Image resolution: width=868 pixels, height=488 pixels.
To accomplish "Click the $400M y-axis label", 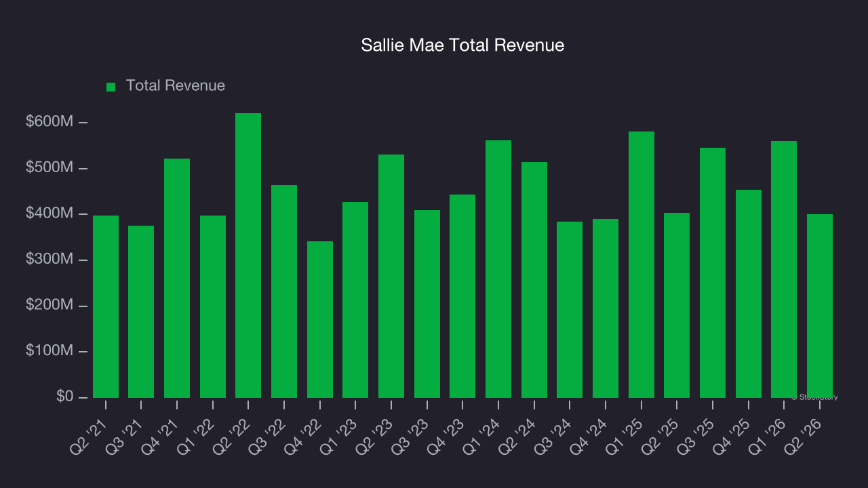I will pos(50,213).
